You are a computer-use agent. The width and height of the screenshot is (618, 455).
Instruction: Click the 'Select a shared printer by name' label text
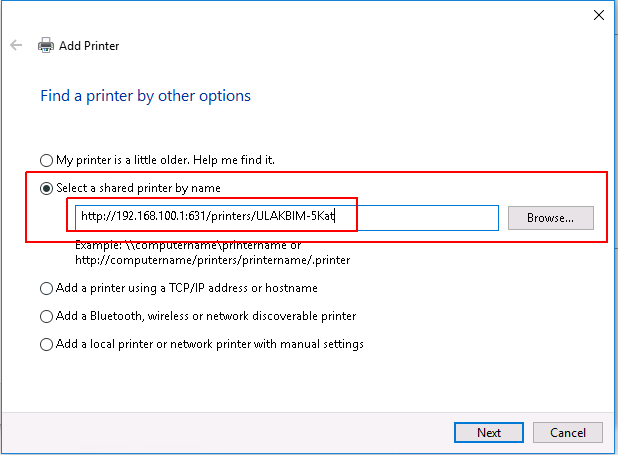tap(140, 188)
